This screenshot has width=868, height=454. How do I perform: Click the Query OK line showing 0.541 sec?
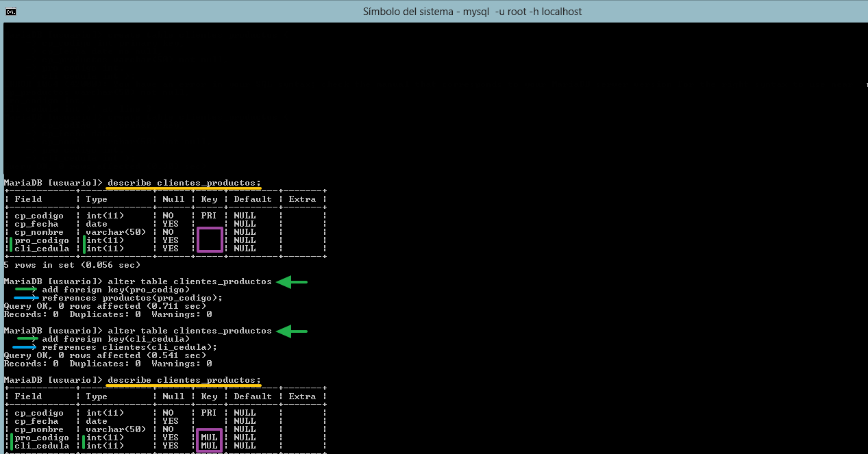pos(105,355)
